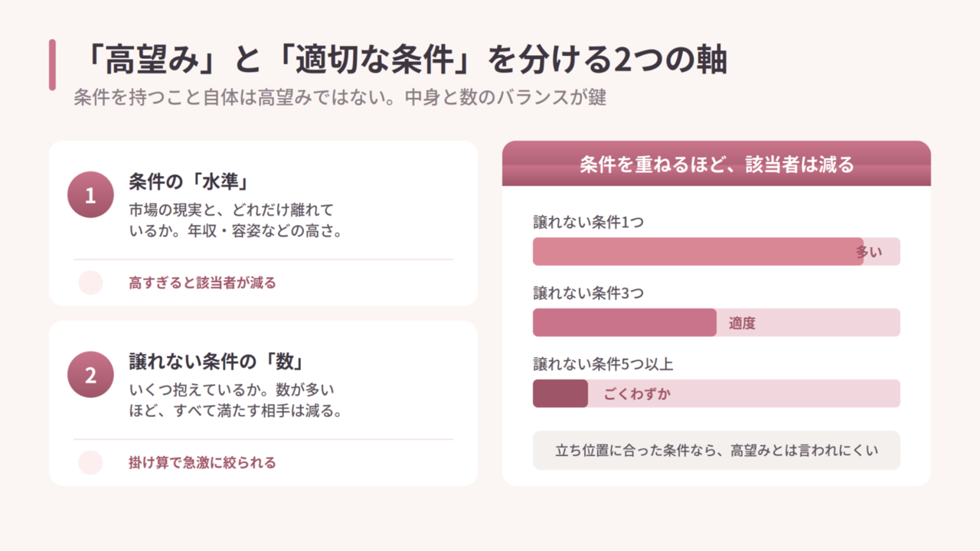Click the footer box 立ち位置に合った条件なら
The image size is (980, 551).
[717, 450]
